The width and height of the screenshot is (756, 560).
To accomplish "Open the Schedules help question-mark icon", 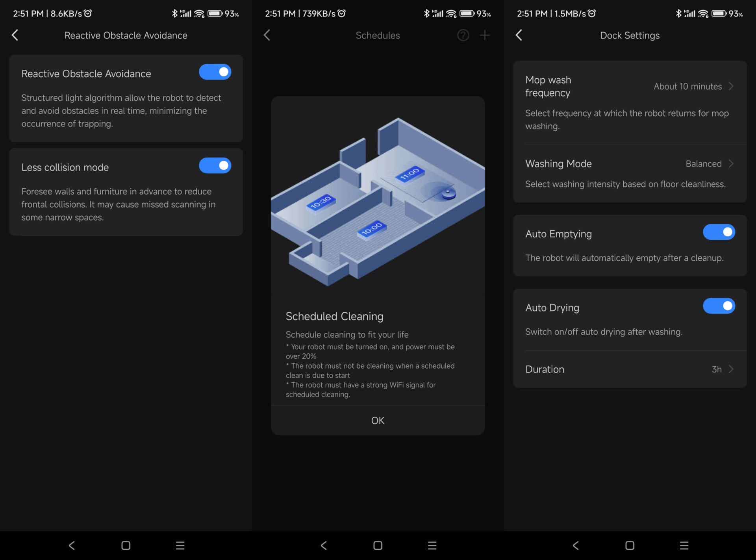I will tap(463, 35).
